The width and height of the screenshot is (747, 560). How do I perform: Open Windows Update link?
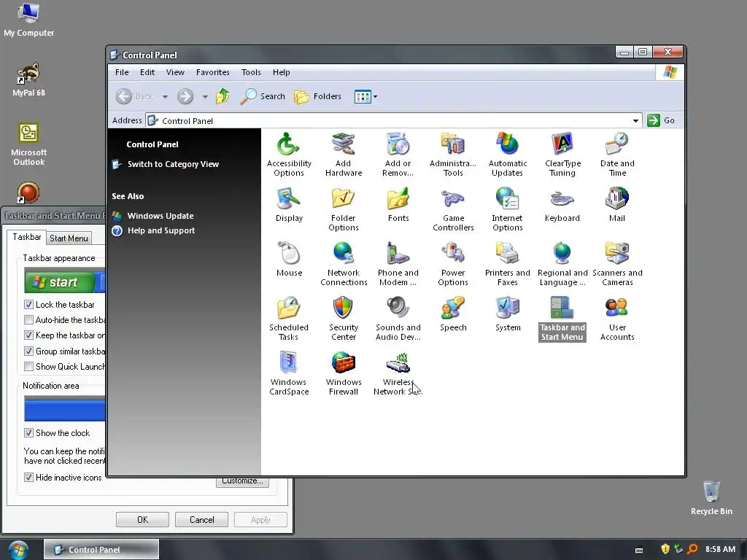click(160, 216)
